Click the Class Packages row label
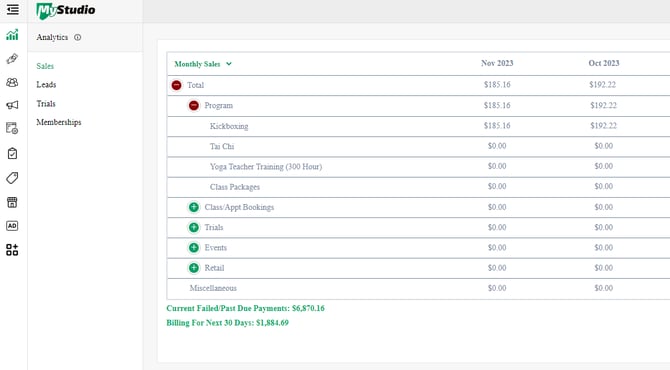This screenshot has width=670, height=370. [x=235, y=187]
